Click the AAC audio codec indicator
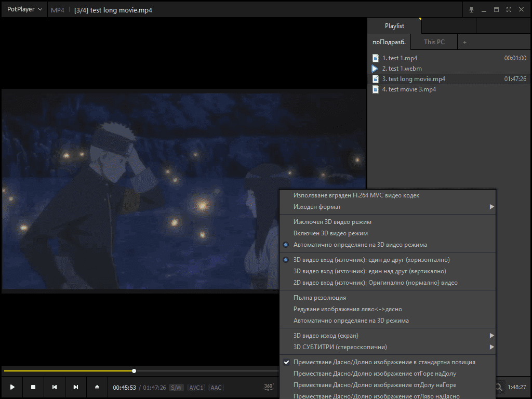 coord(216,388)
